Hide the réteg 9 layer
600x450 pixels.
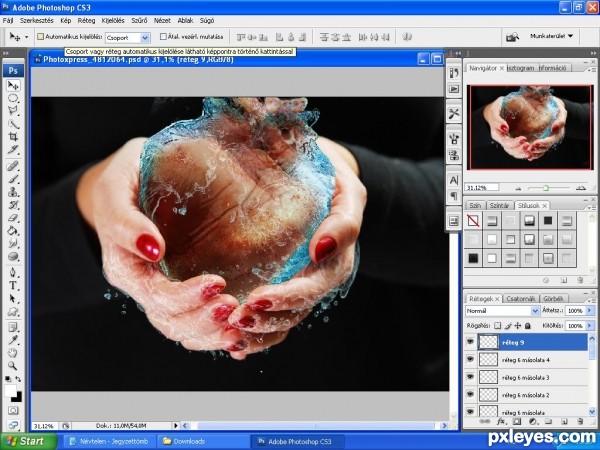[470, 342]
